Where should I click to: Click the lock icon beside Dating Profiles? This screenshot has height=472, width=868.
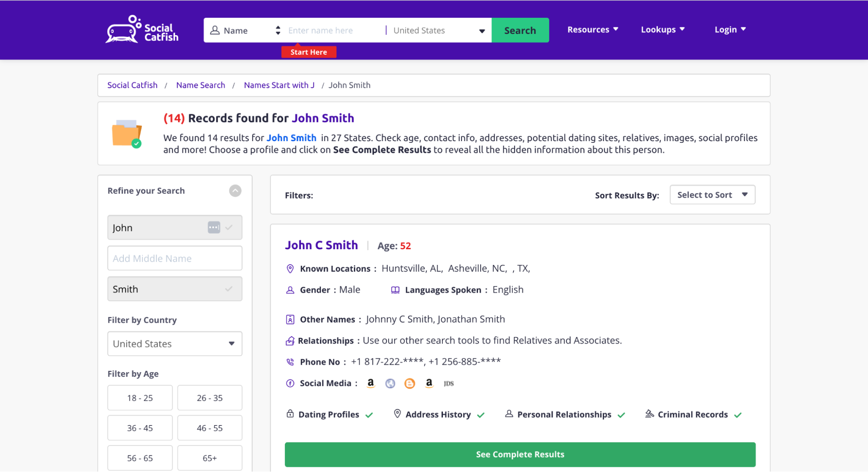pyautogui.click(x=290, y=414)
